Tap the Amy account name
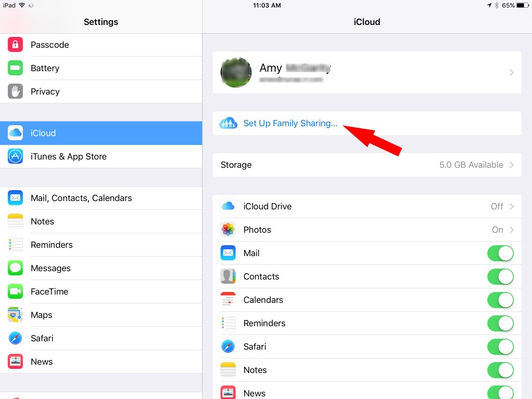 click(x=295, y=68)
